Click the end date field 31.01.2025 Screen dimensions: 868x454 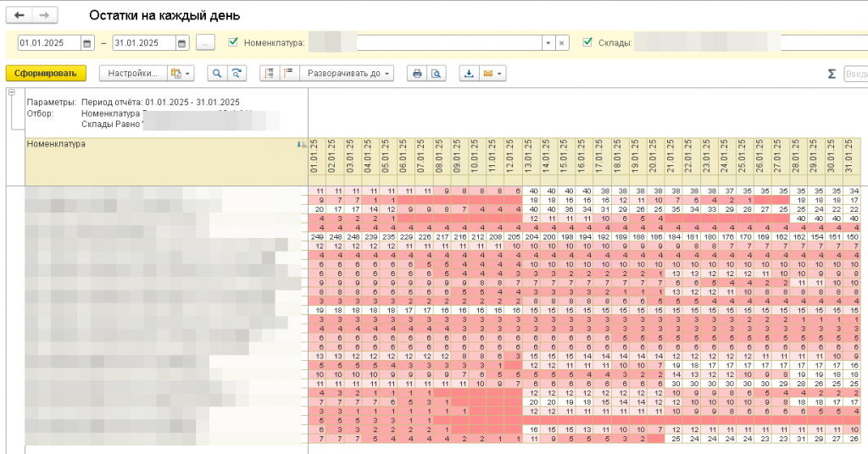coord(144,43)
